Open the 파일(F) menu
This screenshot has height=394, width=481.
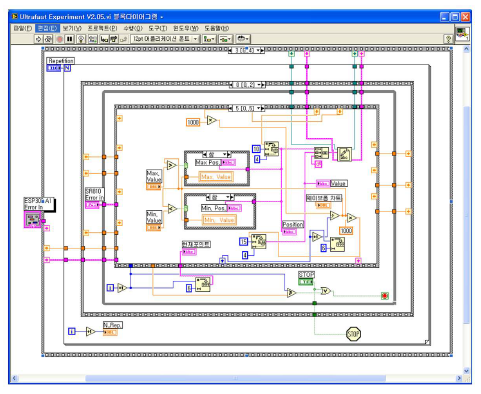pos(22,28)
